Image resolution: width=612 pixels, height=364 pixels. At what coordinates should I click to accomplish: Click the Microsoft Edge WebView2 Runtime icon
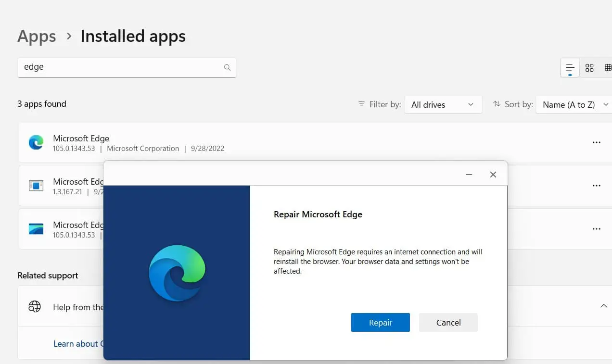coord(36,229)
